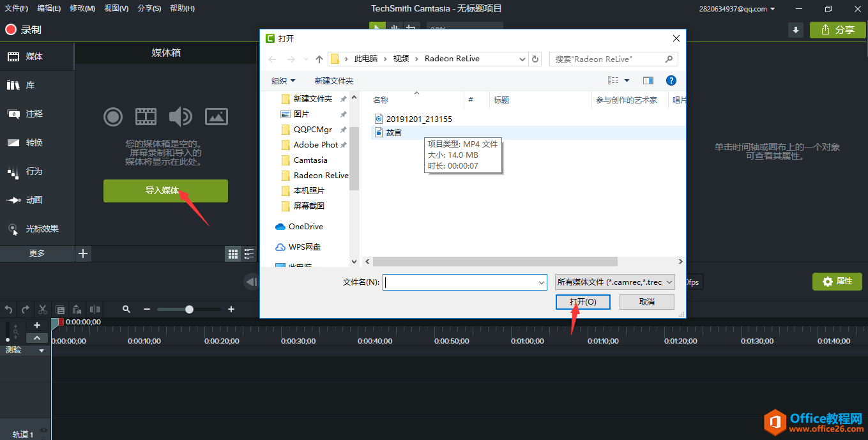The image size is (868, 440).
Task: Click the 打开(O) button in the dialog
Action: coord(583,301)
